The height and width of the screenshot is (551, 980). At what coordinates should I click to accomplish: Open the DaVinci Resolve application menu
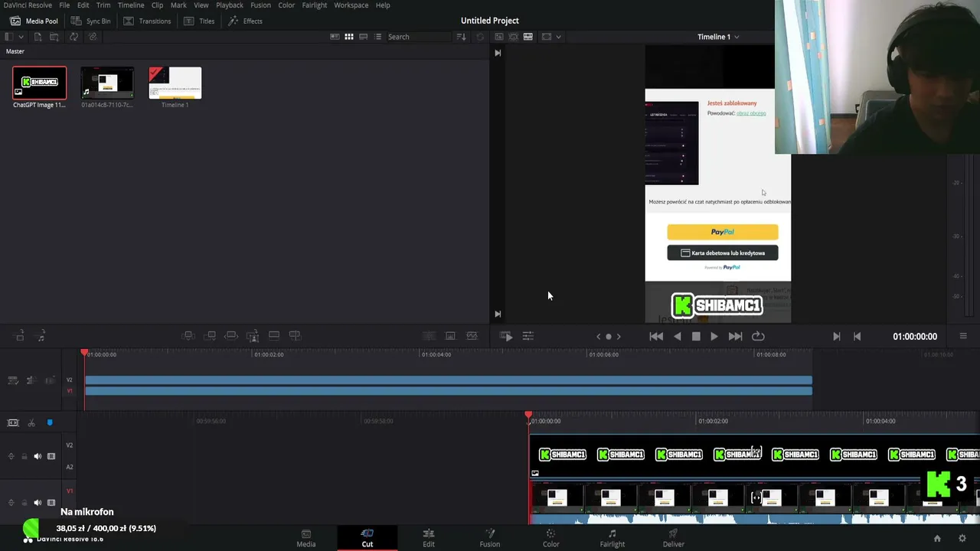(26, 5)
